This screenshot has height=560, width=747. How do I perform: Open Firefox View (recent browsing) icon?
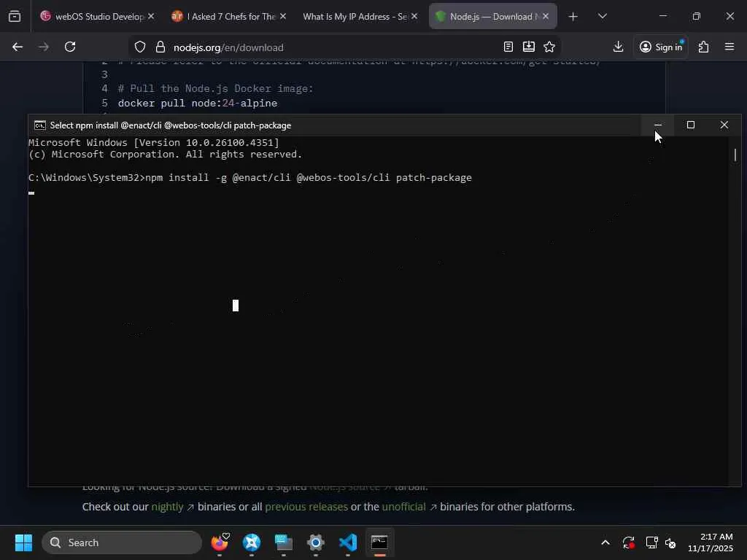point(15,17)
